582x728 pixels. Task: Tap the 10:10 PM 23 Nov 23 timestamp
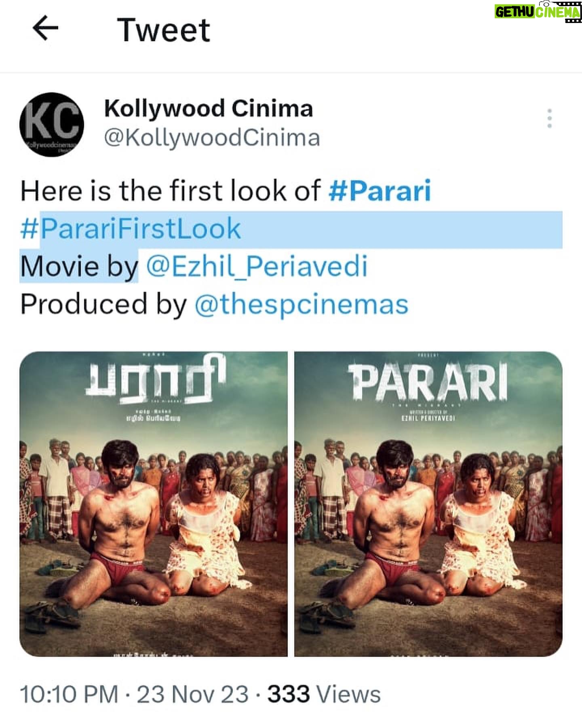click(134, 694)
